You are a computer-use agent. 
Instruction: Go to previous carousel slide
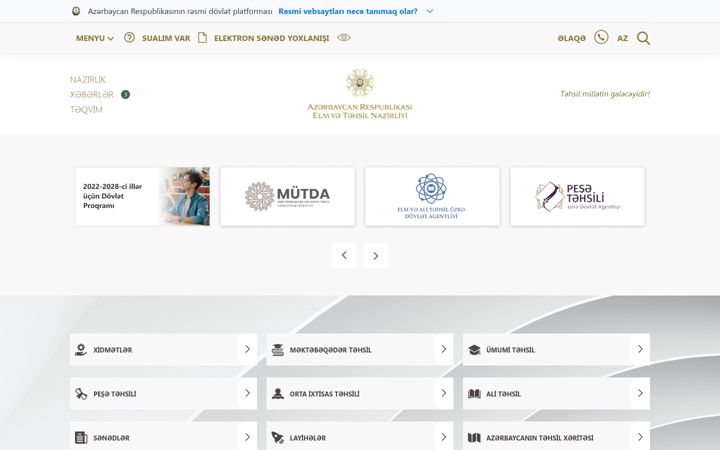[x=344, y=255]
